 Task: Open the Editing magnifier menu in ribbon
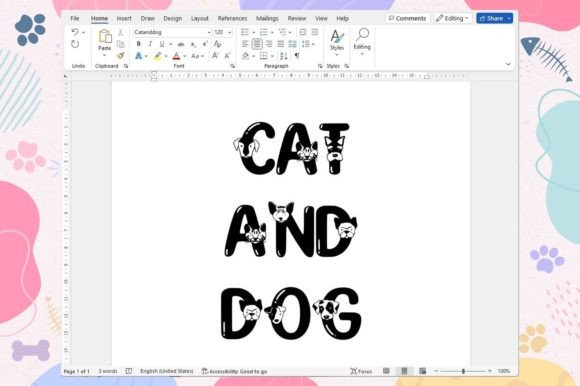[362, 42]
